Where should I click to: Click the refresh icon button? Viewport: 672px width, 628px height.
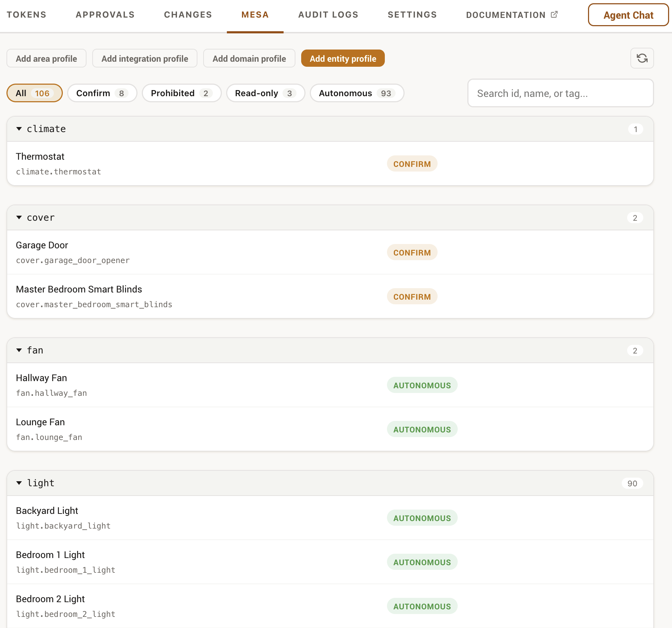642,58
